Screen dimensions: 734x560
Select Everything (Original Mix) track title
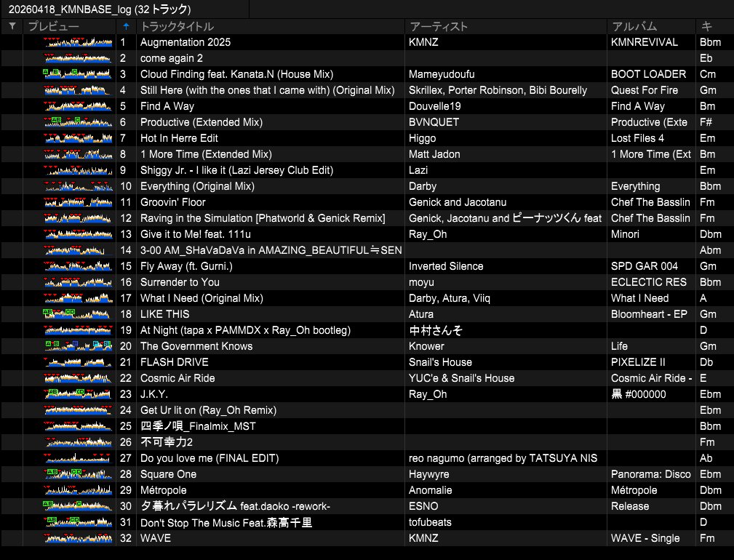coord(197,186)
